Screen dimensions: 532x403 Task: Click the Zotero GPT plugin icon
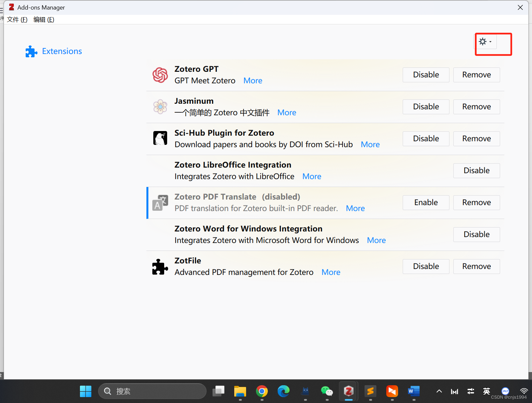coord(160,75)
